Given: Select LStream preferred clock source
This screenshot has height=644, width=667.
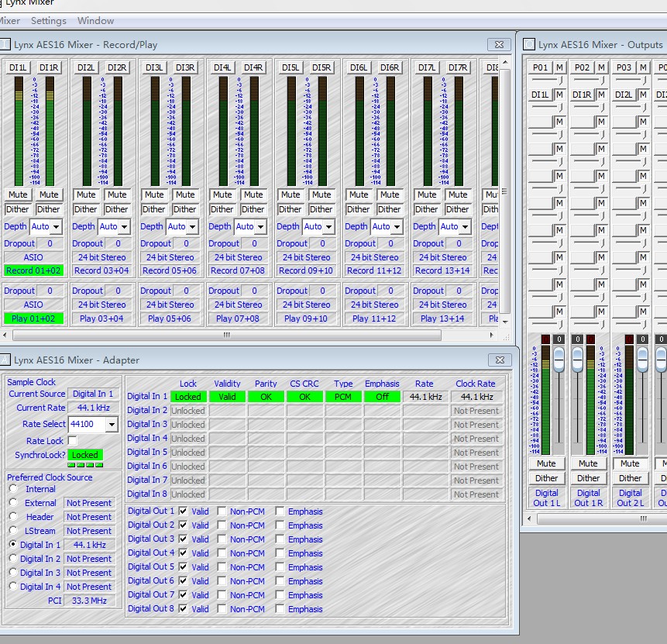Looking at the screenshot, I should point(13,530).
